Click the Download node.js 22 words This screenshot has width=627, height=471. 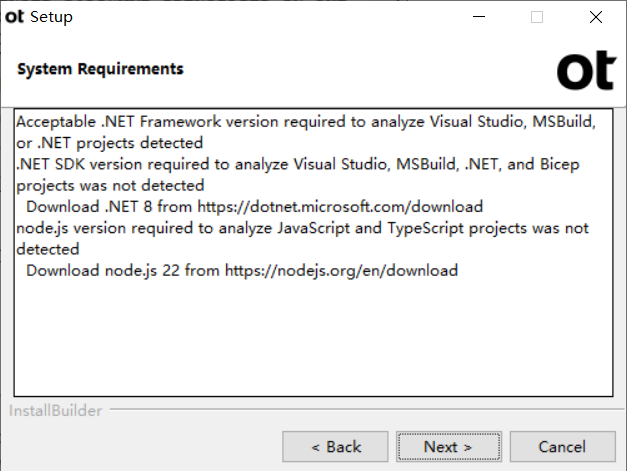103,271
